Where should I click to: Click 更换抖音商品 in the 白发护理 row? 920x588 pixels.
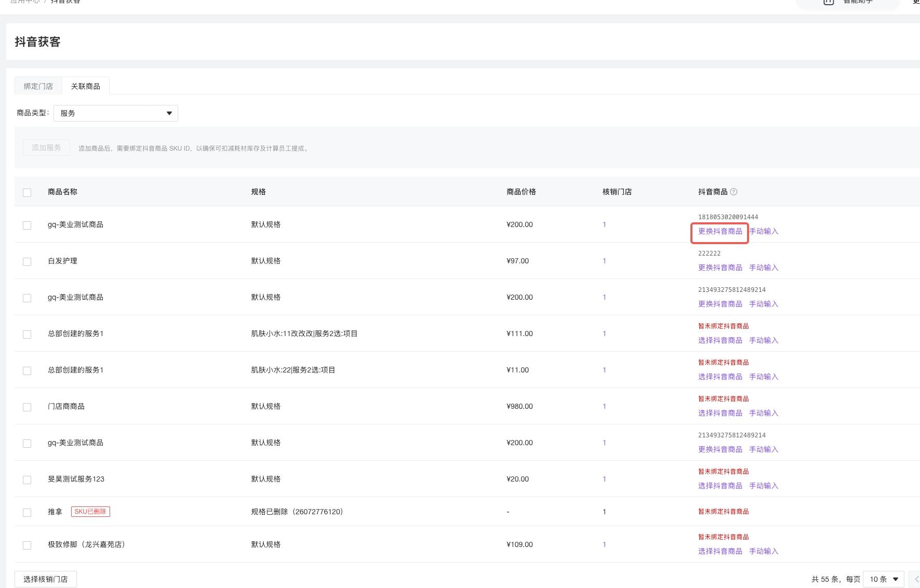(720, 268)
